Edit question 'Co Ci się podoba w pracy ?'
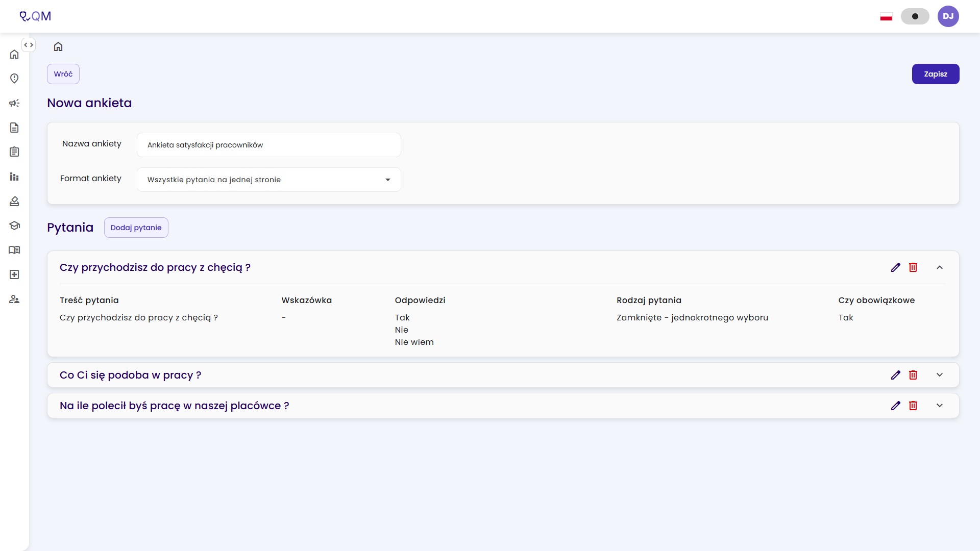This screenshot has height=551, width=980. point(895,375)
